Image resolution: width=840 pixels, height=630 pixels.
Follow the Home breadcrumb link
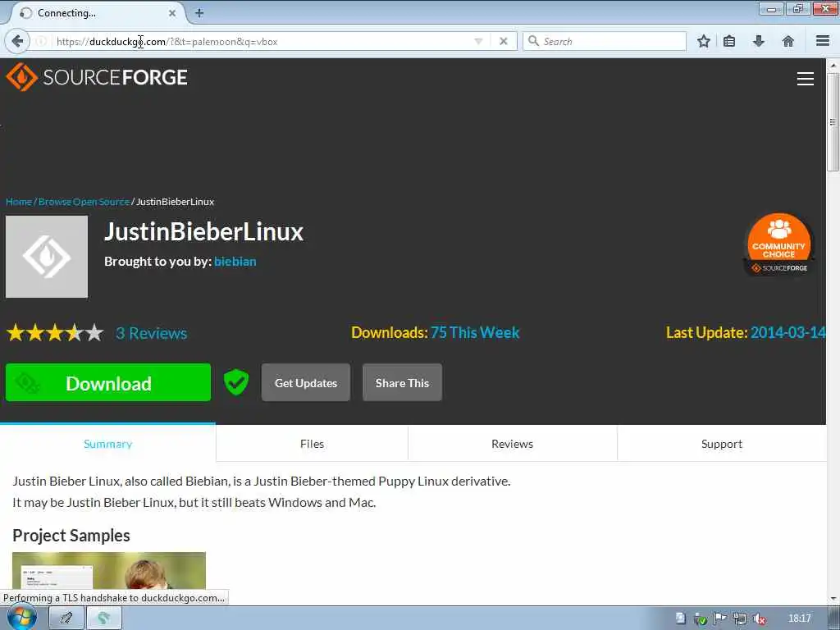pyautogui.click(x=19, y=202)
